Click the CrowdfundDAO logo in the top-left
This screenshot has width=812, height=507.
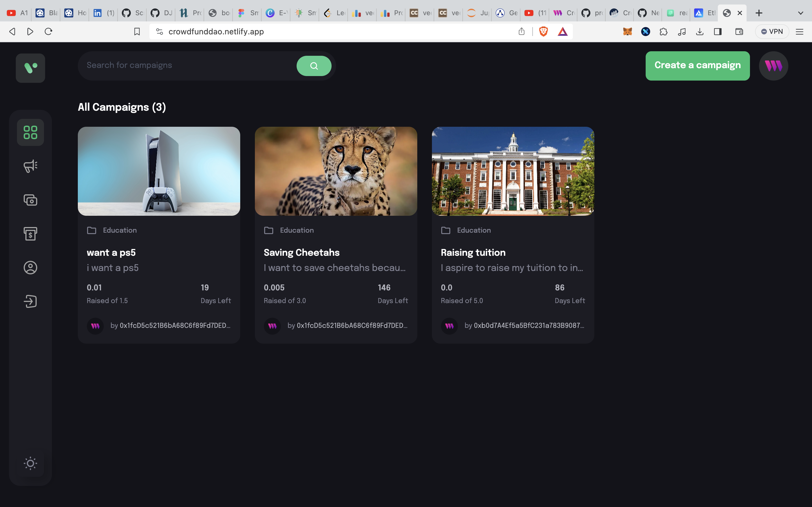click(30, 68)
